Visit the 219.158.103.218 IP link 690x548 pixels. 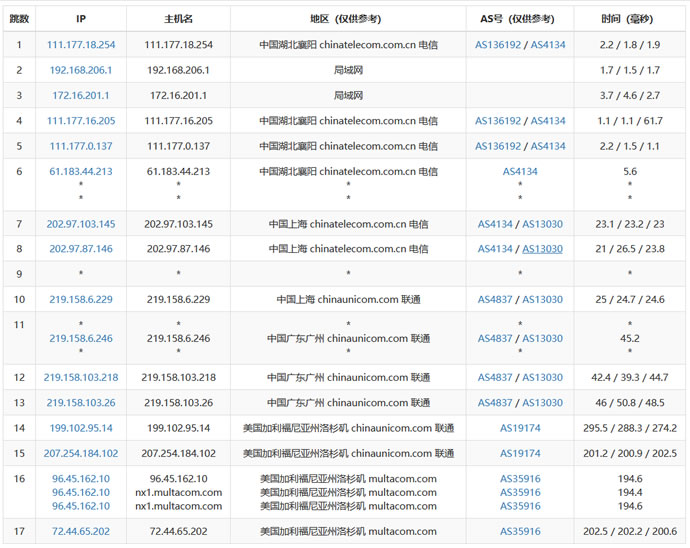[81, 378]
